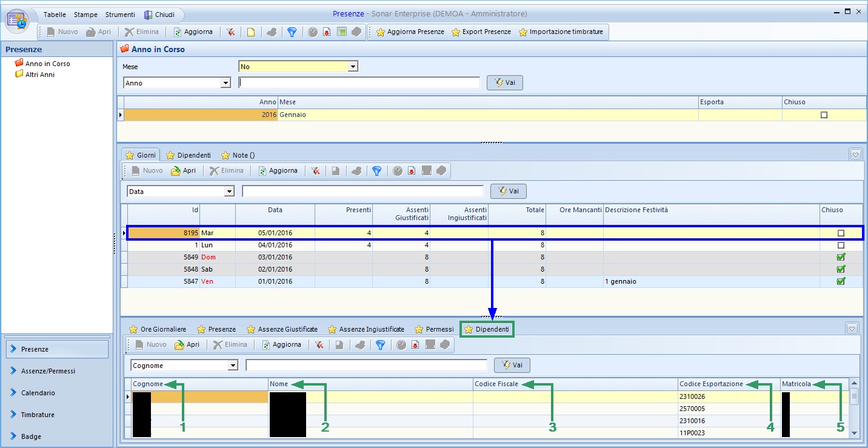The height and width of the screenshot is (448, 868).
Task: Click the red-arrow export icon in the Giorni toolbar
Action: coord(412,171)
